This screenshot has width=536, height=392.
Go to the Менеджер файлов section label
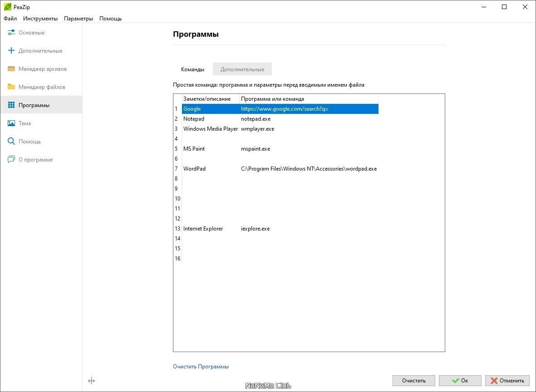pos(42,87)
